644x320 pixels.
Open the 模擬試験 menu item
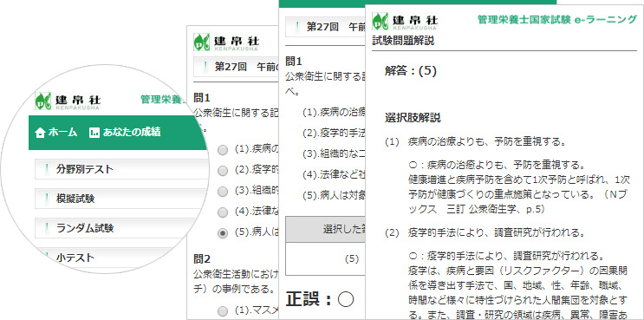pyautogui.click(x=122, y=199)
